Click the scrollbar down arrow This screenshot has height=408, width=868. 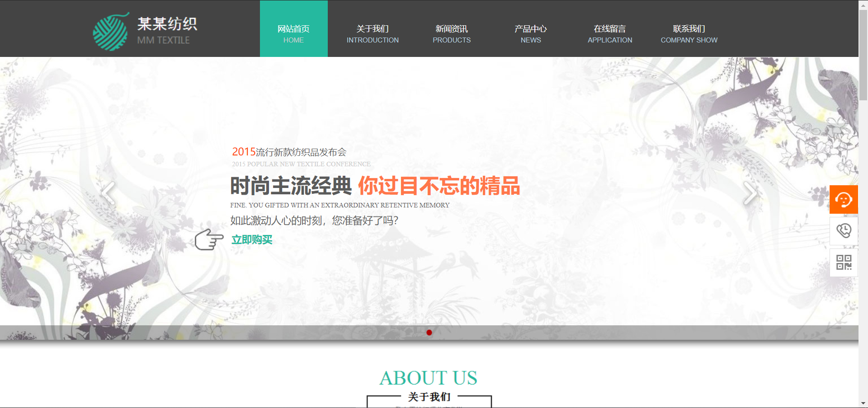[x=863, y=403]
